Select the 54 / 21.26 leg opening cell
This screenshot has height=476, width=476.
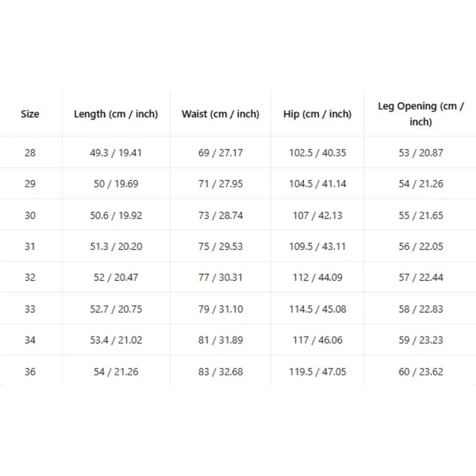pos(421,184)
